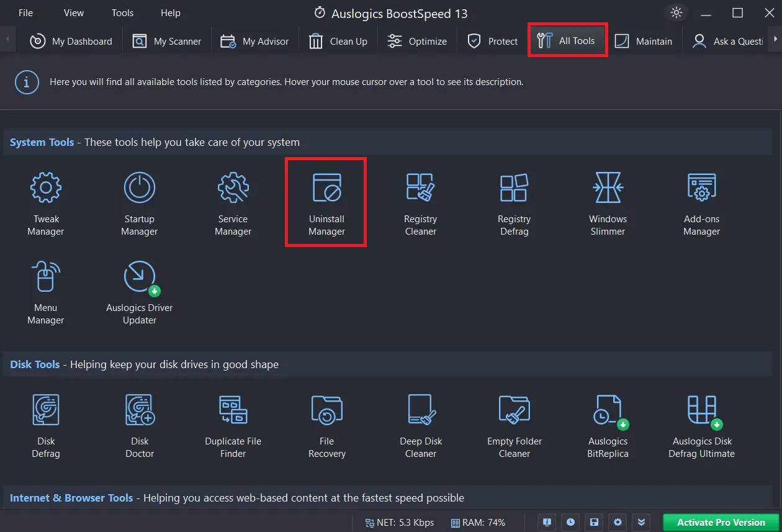Open Duplicate File Finder
Screen dimensions: 782x532
click(233, 427)
